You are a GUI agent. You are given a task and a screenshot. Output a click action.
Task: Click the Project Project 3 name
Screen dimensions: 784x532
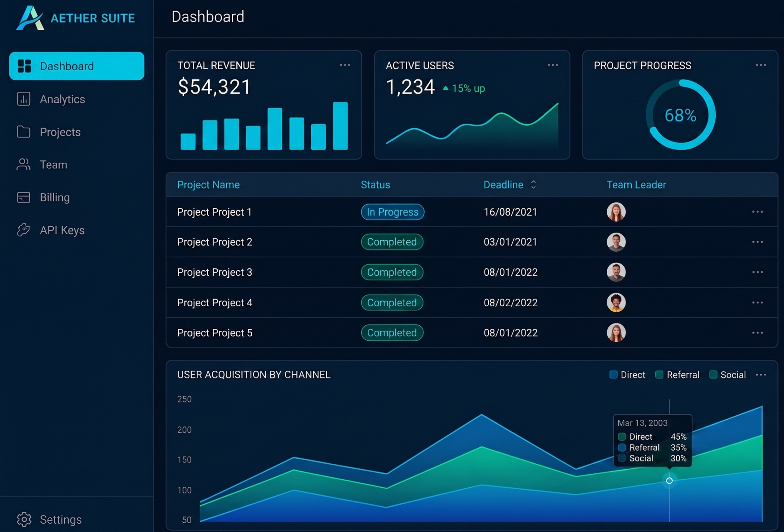[x=215, y=272]
